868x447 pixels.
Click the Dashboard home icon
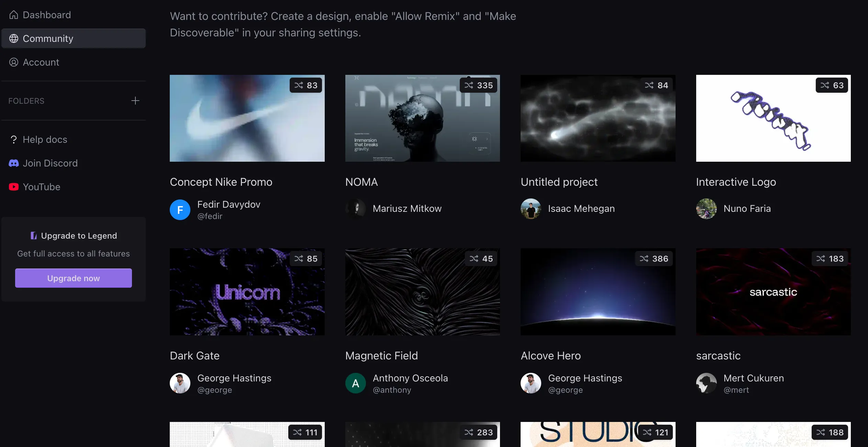[14, 15]
